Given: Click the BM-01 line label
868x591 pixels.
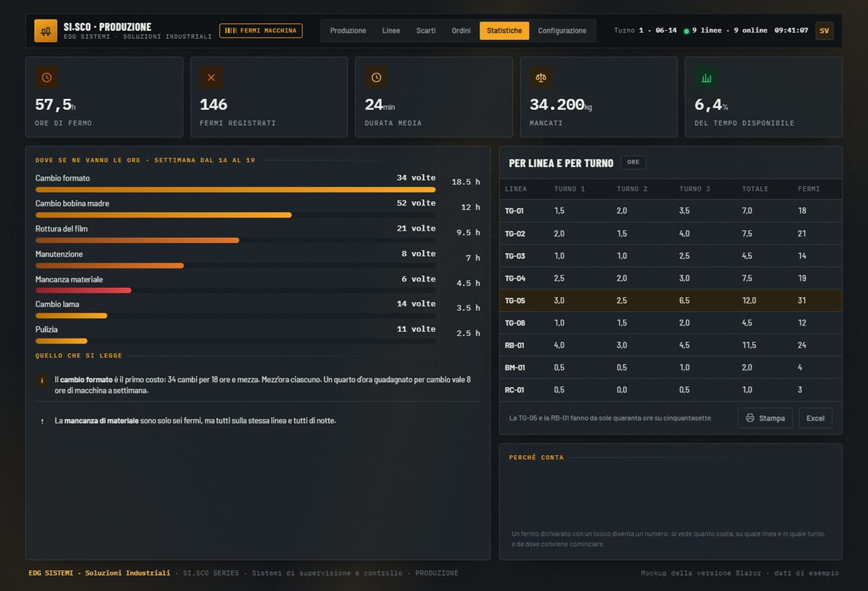Looking at the screenshot, I should (x=515, y=368).
